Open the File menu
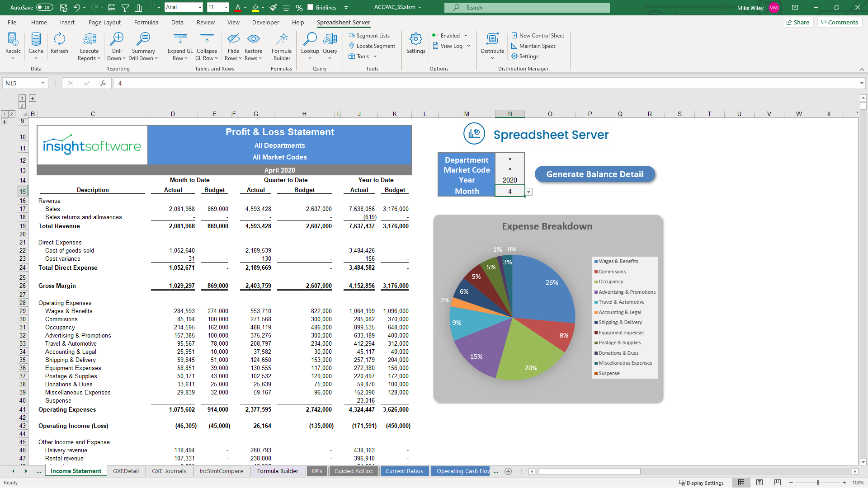 [x=12, y=22]
